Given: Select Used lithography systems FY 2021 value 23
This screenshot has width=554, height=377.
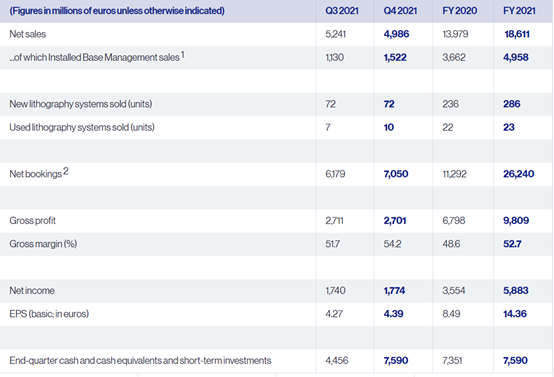Looking at the screenshot, I should pyautogui.click(x=509, y=127).
